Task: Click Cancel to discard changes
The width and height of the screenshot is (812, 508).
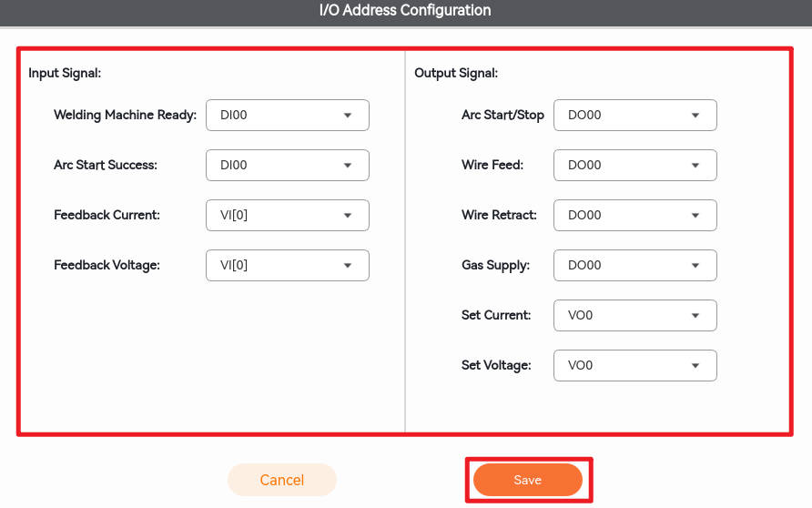Action: [282, 480]
